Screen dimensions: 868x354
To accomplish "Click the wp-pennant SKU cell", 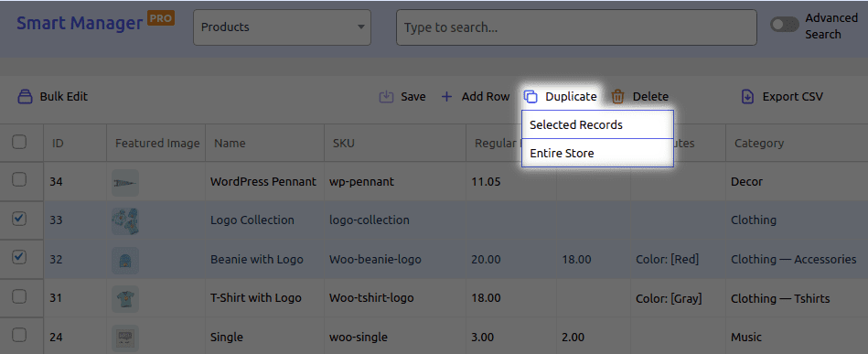I will click(x=395, y=181).
